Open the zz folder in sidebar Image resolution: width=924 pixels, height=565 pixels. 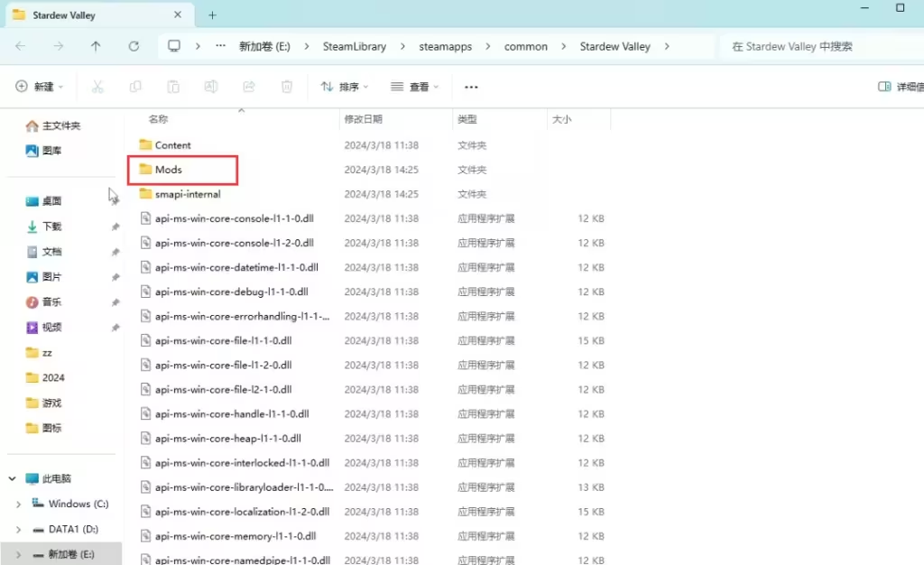(x=39, y=353)
